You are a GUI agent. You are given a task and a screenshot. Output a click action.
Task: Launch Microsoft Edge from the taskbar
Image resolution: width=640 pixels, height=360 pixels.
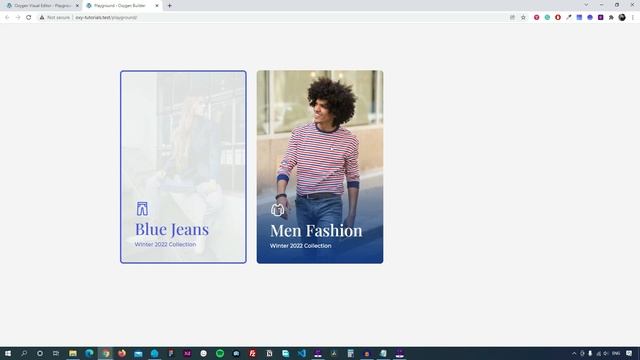pos(89,353)
